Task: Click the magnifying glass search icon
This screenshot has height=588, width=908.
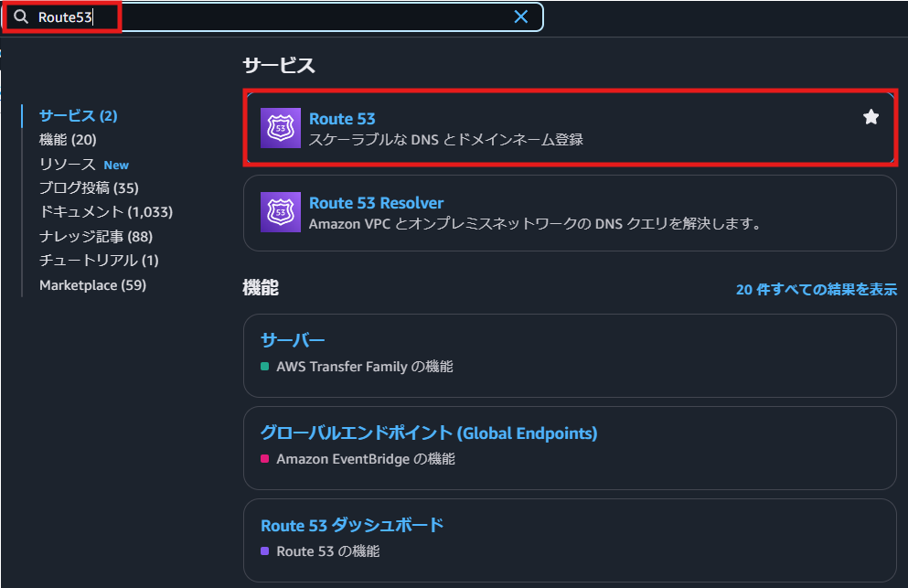Action: pos(21,16)
